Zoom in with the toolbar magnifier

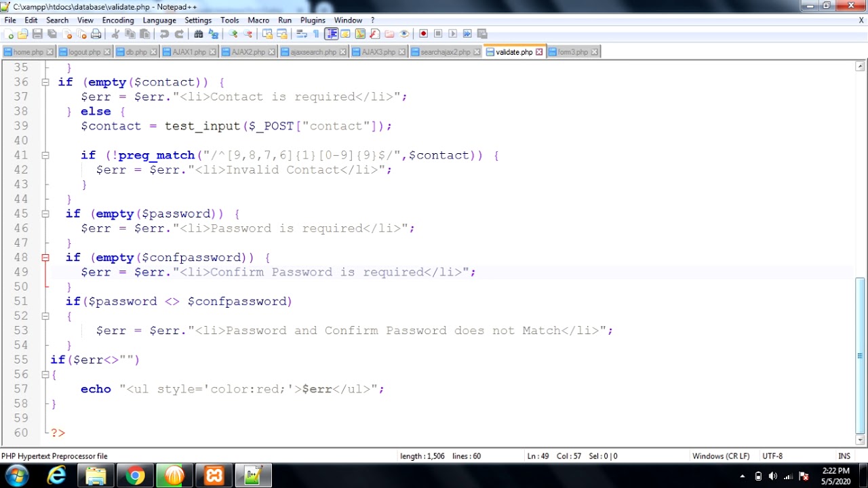click(233, 34)
